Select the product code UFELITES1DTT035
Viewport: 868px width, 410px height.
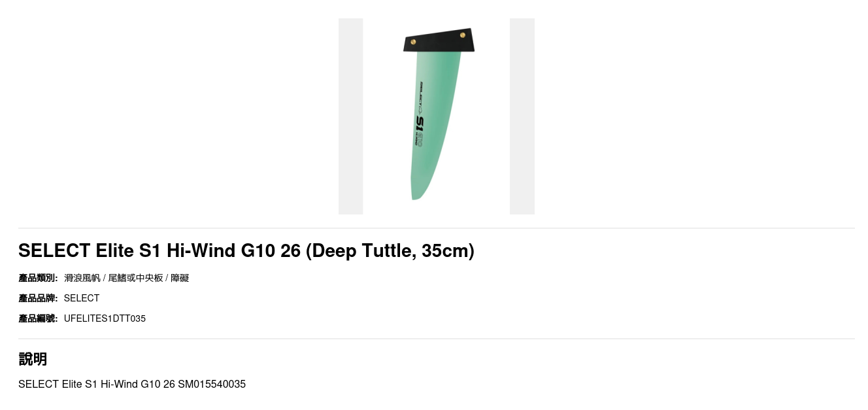click(x=105, y=318)
